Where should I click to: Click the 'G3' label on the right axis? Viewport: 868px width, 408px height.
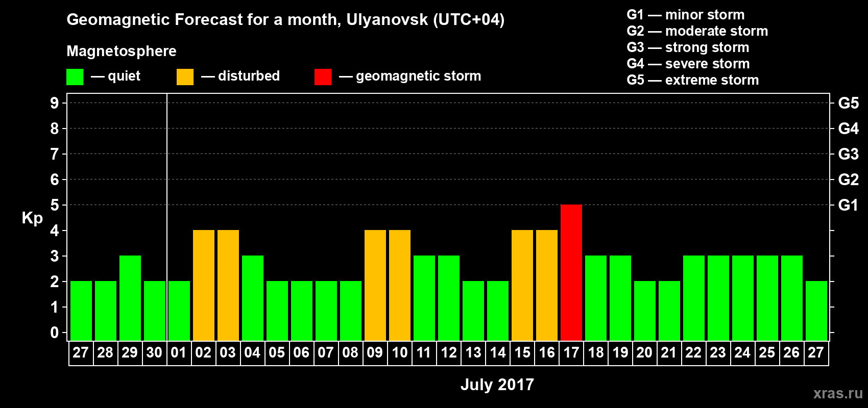pos(848,154)
